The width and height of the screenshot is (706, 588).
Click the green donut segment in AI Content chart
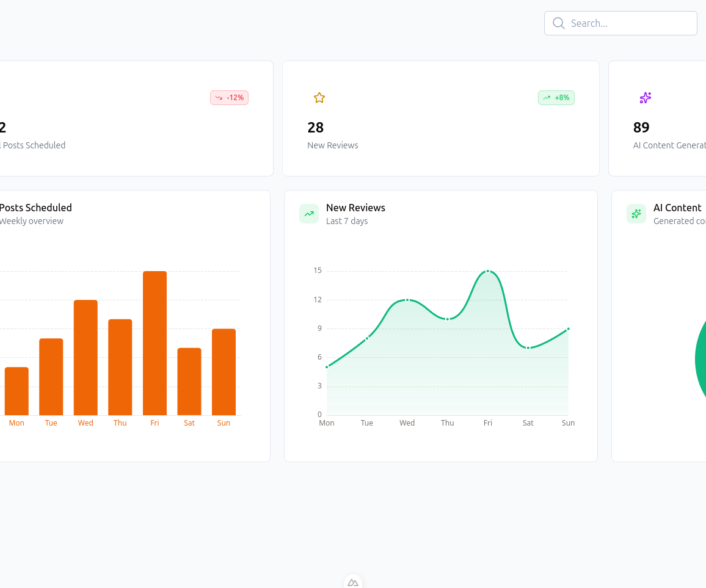click(x=701, y=360)
